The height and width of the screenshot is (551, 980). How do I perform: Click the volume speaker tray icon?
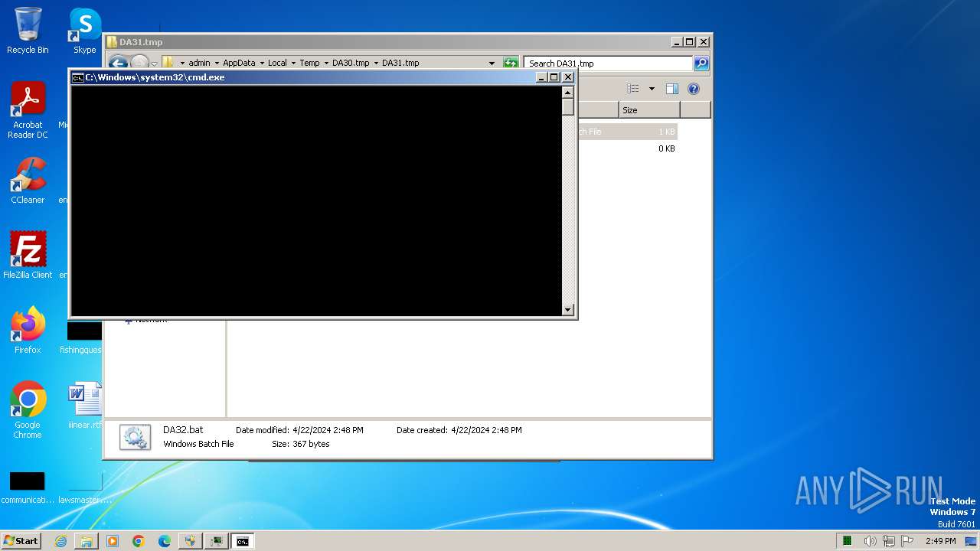[x=871, y=541]
